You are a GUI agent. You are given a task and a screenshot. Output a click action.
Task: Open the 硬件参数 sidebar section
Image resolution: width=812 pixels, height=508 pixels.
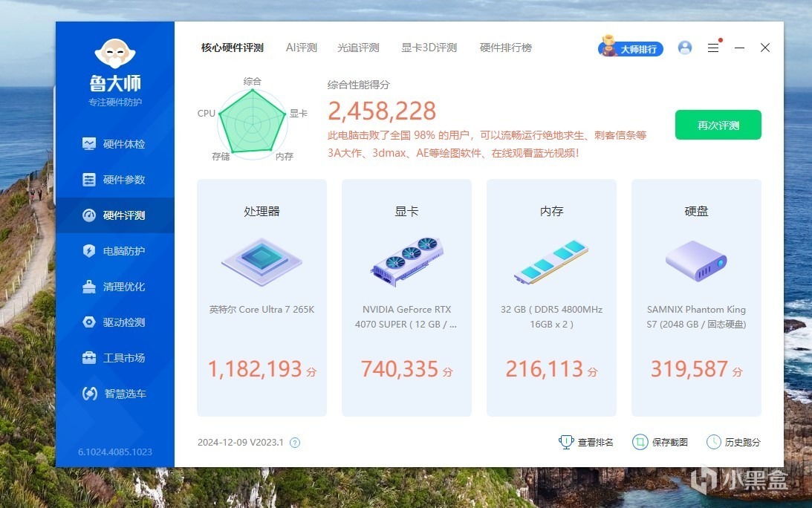point(115,180)
